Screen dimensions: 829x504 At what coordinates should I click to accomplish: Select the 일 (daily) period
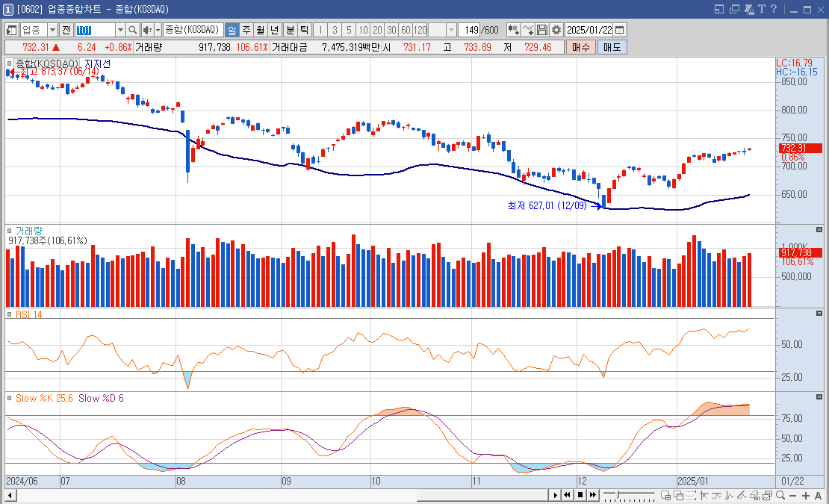pyautogui.click(x=232, y=30)
